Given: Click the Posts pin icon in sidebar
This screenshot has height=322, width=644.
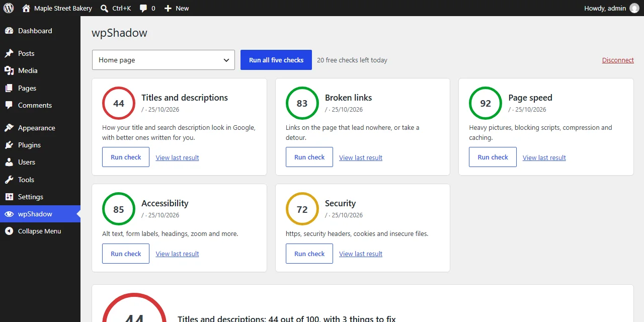Looking at the screenshot, I should coord(9,53).
